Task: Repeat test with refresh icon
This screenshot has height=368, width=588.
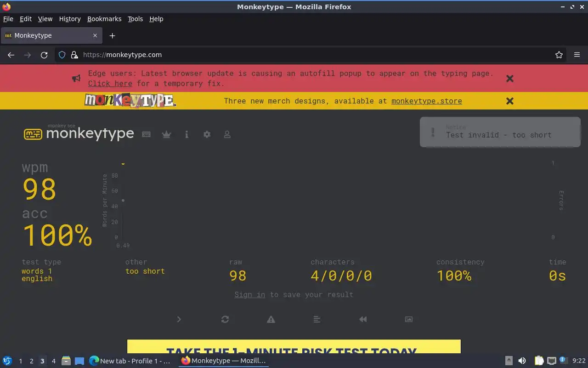Action: click(x=225, y=319)
